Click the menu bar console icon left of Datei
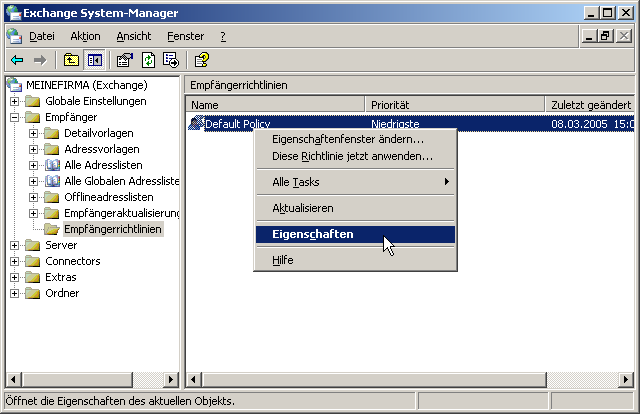The image size is (640, 414). click(14, 36)
